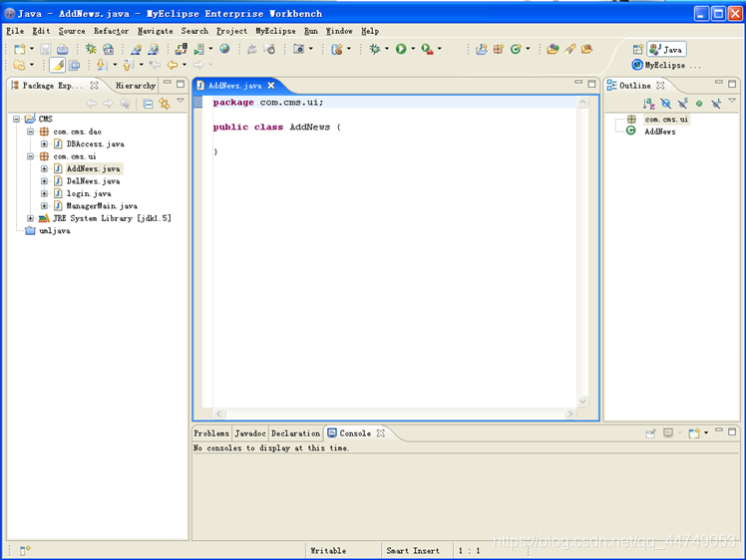The width and height of the screenshot is (746, 560).
Task: Click the Sort alphabetically icon in Outline
Action: [x=648, y=104]
